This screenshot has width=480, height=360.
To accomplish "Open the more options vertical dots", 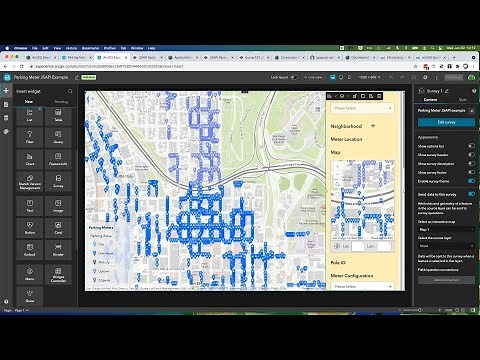I will [x=436, y=77].
